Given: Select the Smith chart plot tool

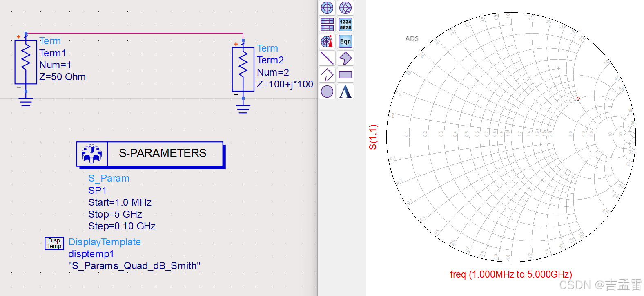Looking at the screenshot, I should click(x=345, y=8).
